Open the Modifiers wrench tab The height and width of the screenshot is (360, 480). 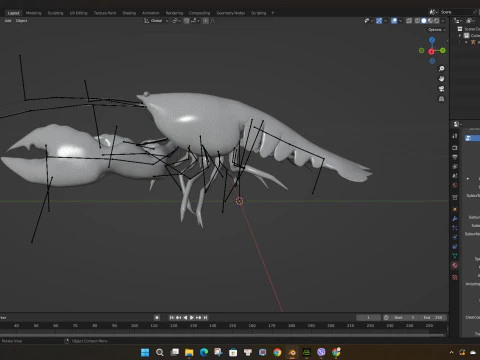(455, 219)
